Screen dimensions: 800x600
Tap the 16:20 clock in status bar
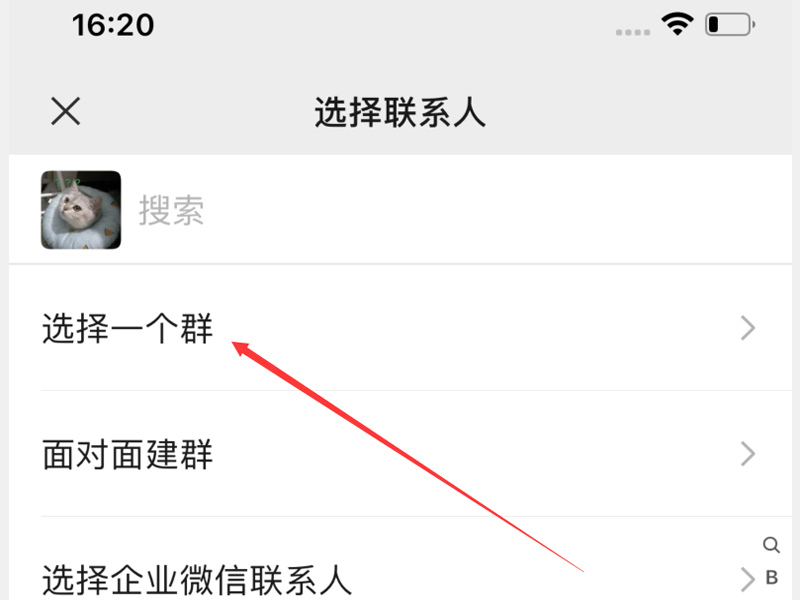pyautogui.click(x=113, y=24)
